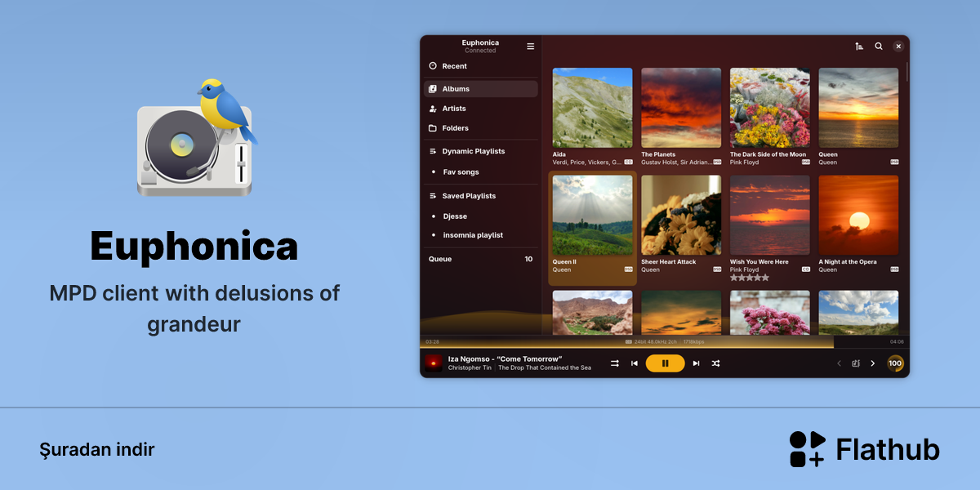Pause playback with the yellow button
The height and width of the screenshot is (490, 980).
[x=665, y=363]
